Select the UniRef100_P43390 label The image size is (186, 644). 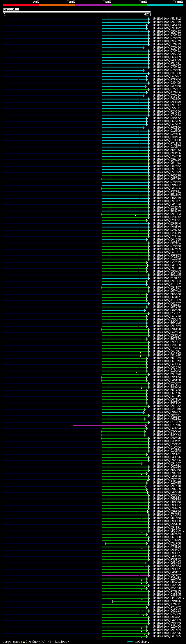coord(167,99)
